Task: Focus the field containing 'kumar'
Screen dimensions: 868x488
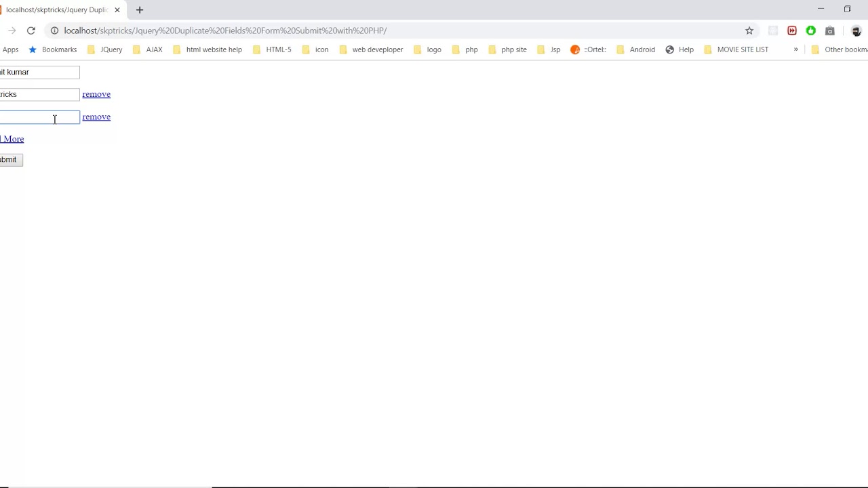Action: click(x=39, y=72)
